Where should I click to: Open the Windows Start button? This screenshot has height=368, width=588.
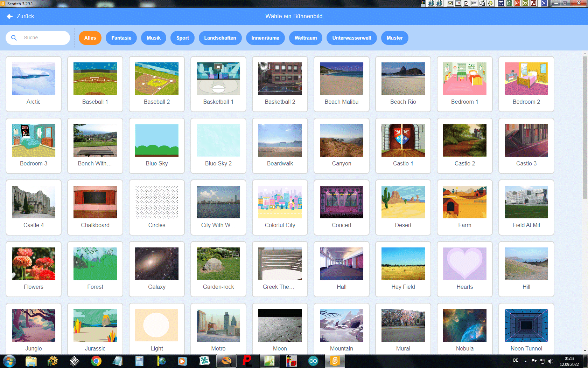[x=9, y=361]
